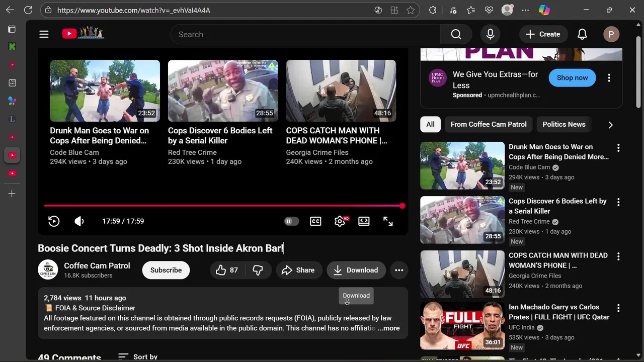Open the notifications bell

coord(582,34)
